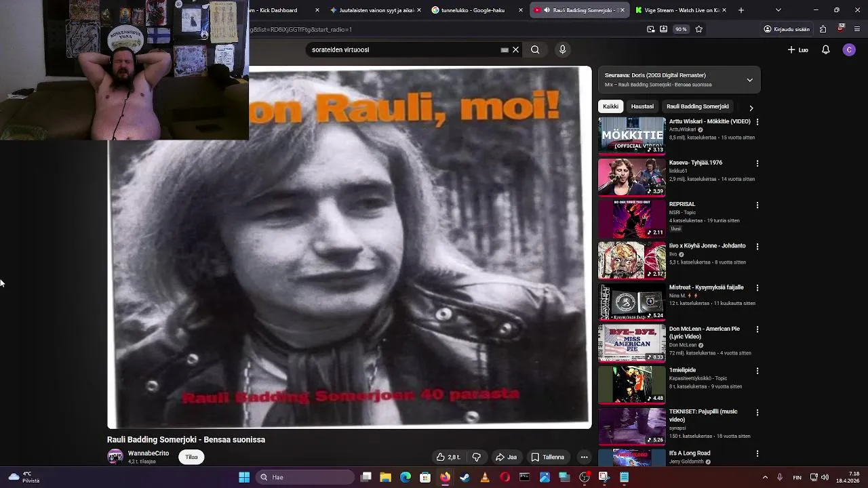The image size is (868, 488).
Task: Open File Explorer from taskbar
Action: (x=385, y=477)
